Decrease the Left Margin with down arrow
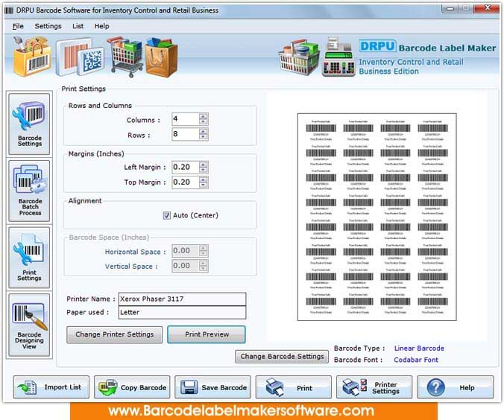The image size is (504, 420). coord(203,171)
